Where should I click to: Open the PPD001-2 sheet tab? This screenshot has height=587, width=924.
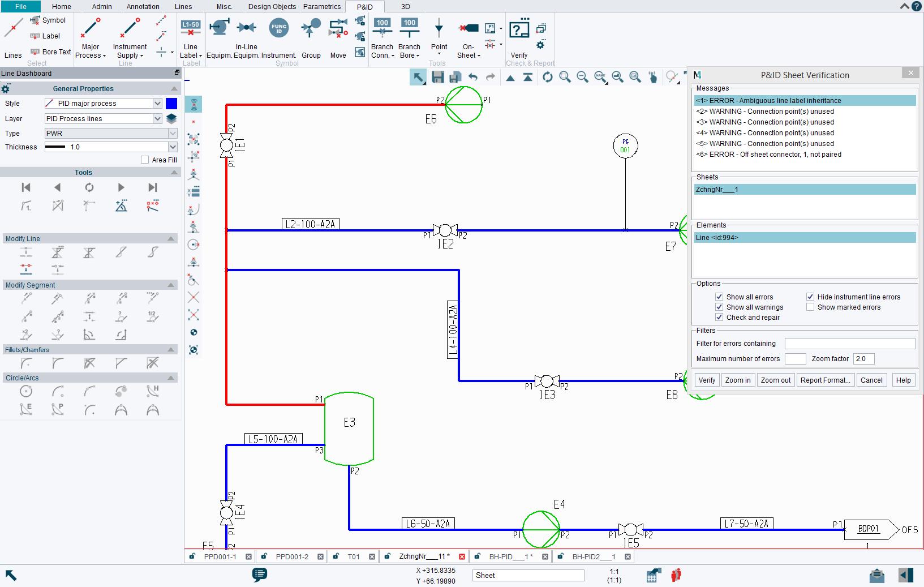click(292, 556)
